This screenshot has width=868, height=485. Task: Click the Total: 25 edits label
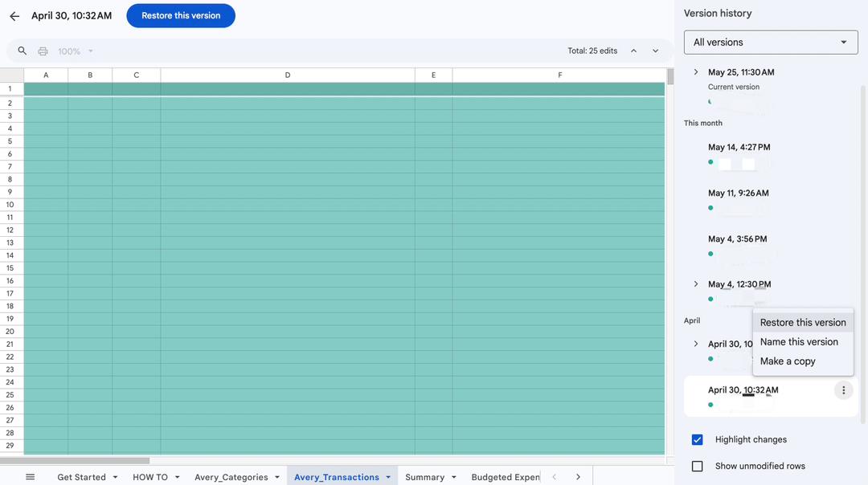click(592, 51)
